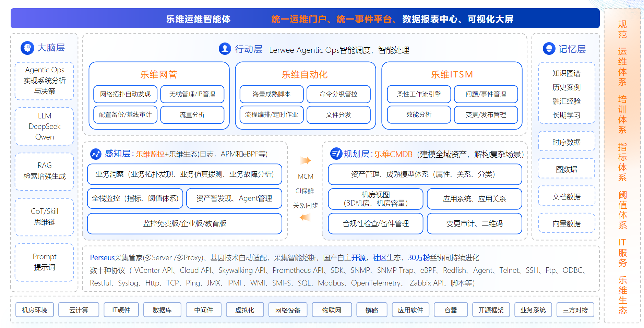Image resolution: width=644 pixels, height=328 pixels.
Task: Click the 文件分发 box
Action: [338, 115]
